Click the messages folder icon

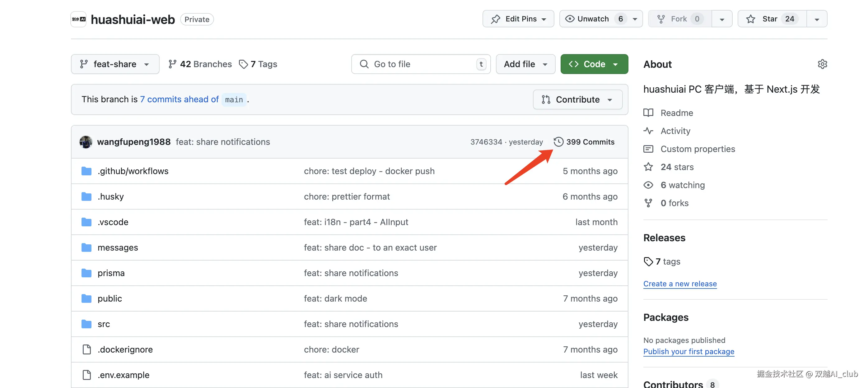(x=86, y=247)
